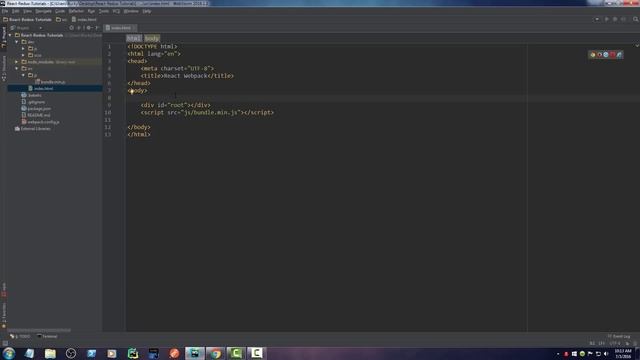The width and height of the screenshot is (640, 360).
Task: Open index.html in Chrome browser icon
Action: (593, 55)
